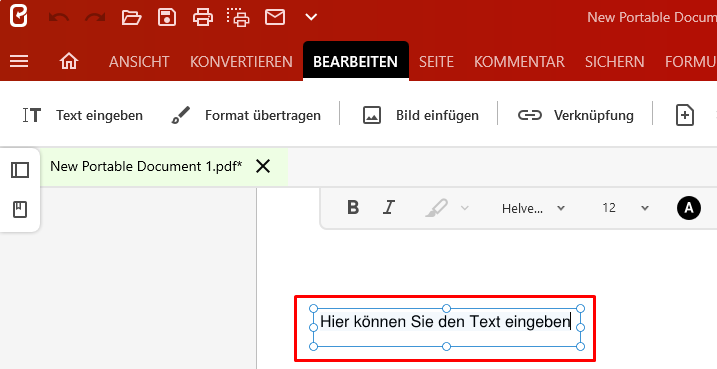This screenshot has height=369, width=717.
Task: Send document by email icon
Action: [x=275, y=17]
